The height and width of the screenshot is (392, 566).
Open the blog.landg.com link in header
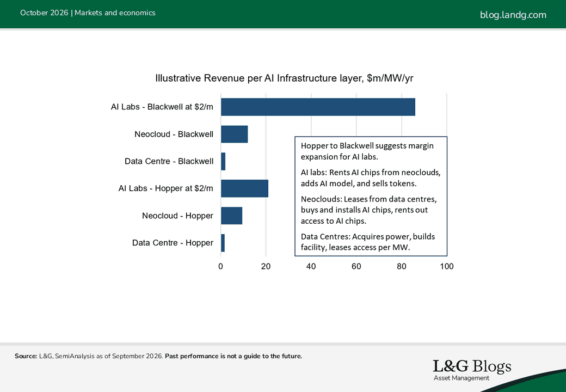pos(513,15)
